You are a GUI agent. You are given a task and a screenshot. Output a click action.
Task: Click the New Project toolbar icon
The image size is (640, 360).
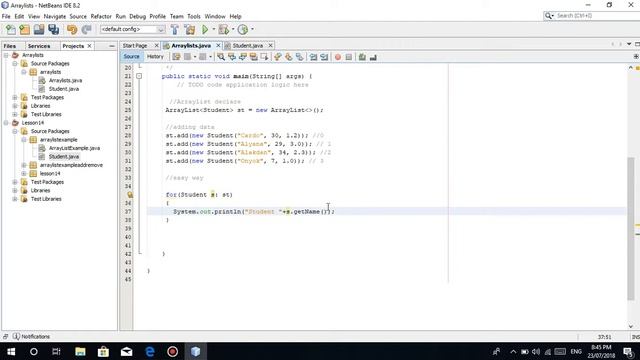[24, 29]
